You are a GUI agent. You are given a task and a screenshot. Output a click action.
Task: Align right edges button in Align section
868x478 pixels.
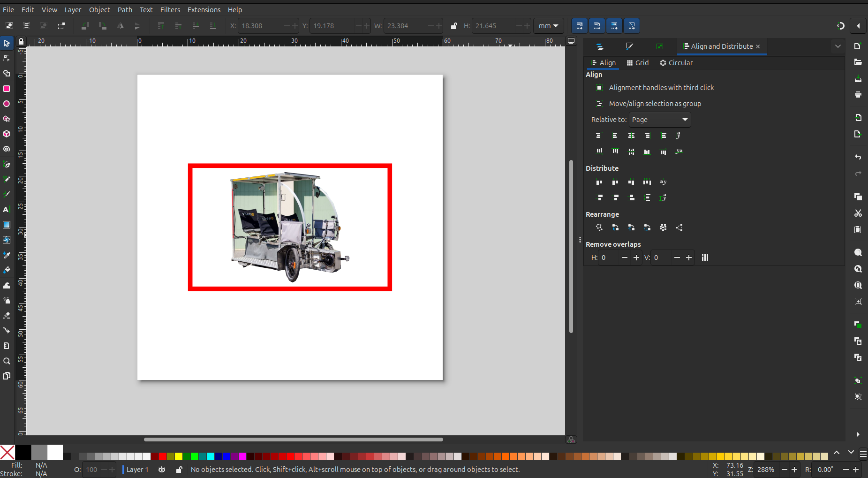point(647,136)
